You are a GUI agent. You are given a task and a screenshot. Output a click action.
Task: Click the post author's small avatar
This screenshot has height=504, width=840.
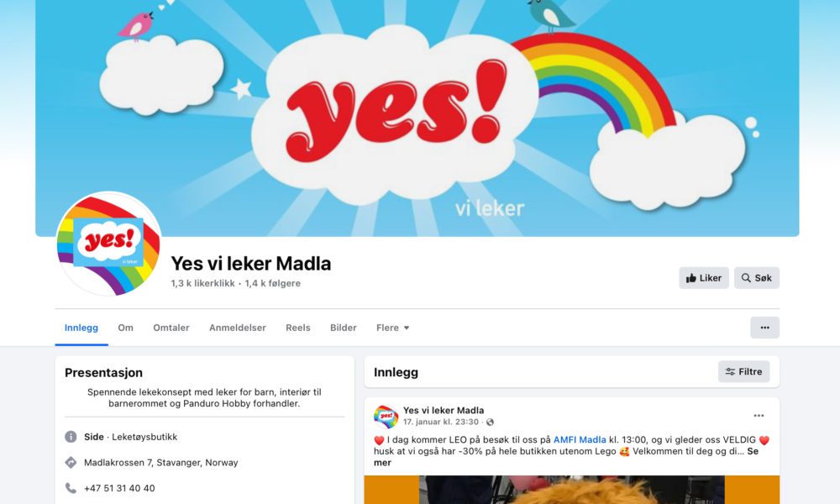click(386, 416)
